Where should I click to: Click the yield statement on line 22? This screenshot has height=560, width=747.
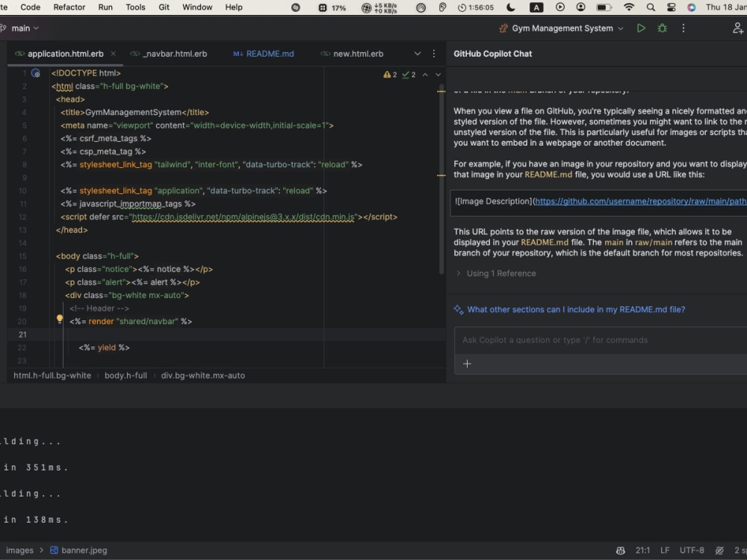[105, 348]
